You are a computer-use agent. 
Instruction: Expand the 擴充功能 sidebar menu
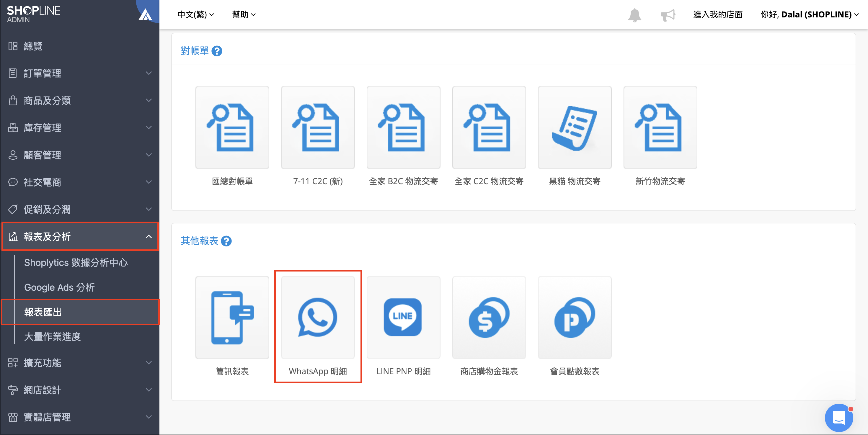tap(80, 363)
